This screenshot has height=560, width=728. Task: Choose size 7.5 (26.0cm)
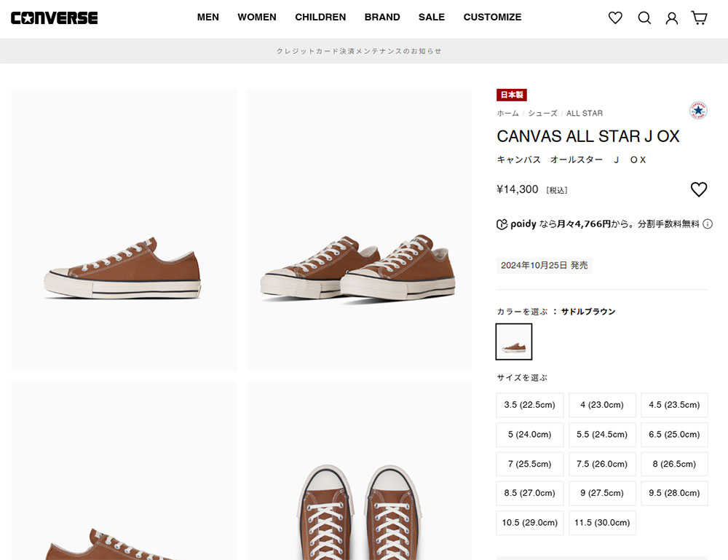602,464
